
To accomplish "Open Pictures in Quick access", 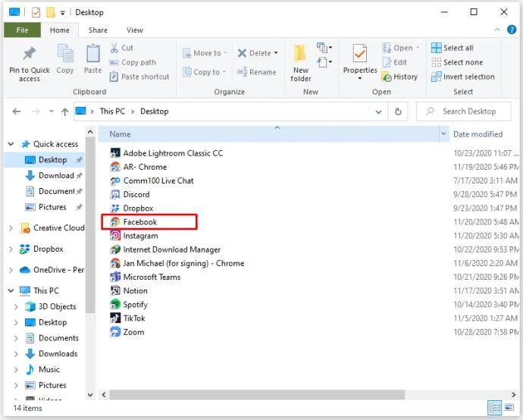I will pos(53,207).
